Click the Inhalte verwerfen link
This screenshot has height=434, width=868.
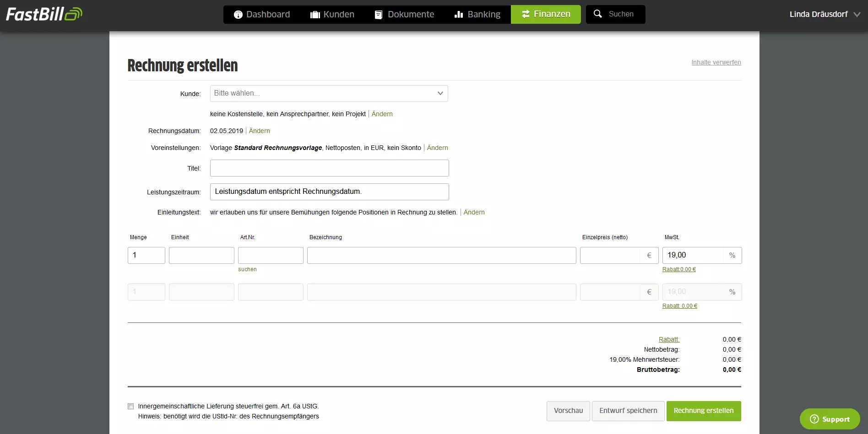tap(716, 62)
